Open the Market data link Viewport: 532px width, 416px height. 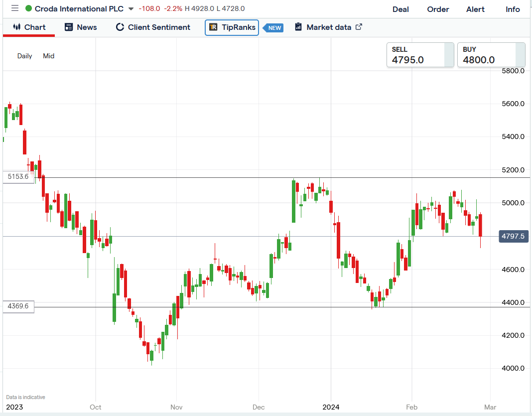329,27
